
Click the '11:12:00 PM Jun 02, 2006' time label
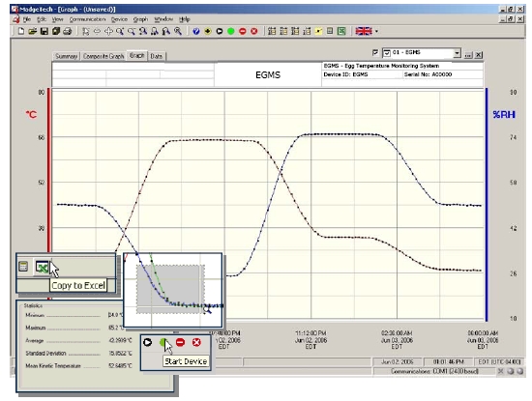310,340
